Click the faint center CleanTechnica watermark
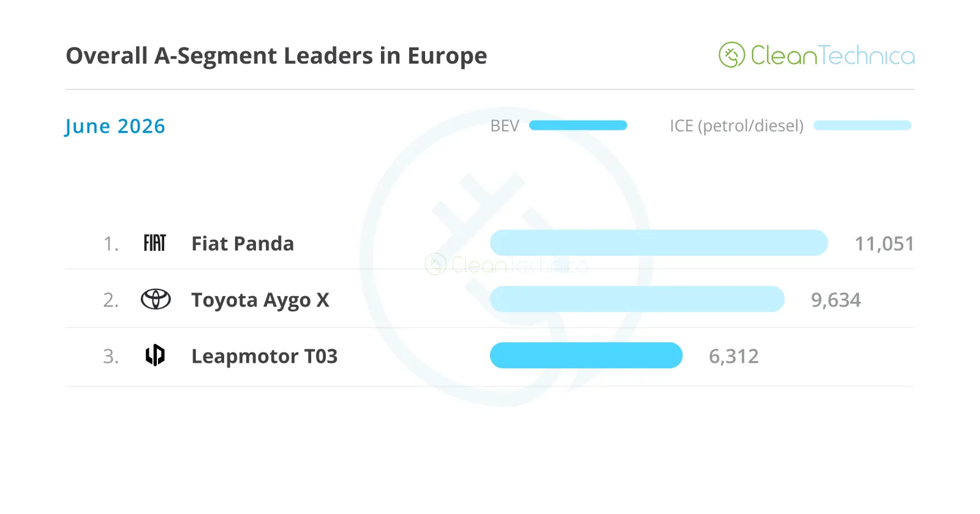 pyautogui.click(x=506, y=264)
